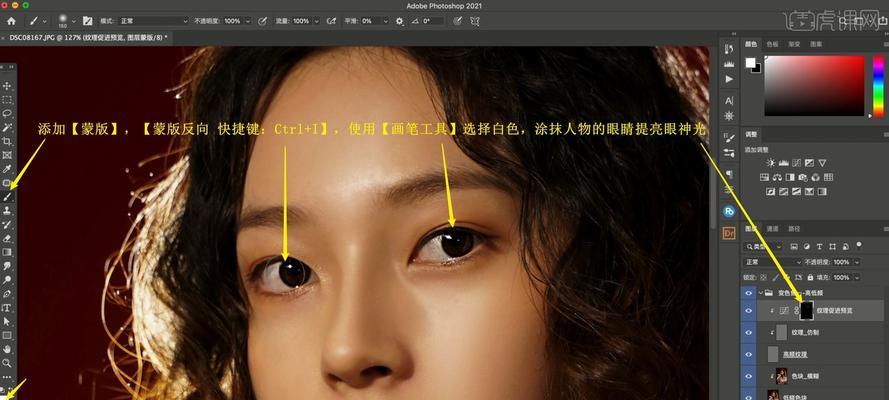Image resolution: width=889 pixels, height=400 pixels.
Task: Select the Hand tool
Action: pos(7,349)
